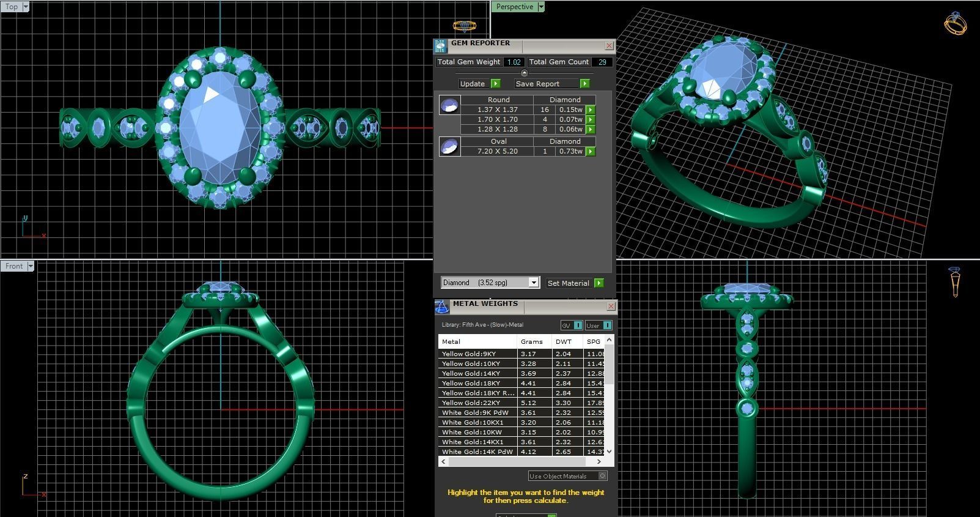
Task: Click the Top viewport label
Action: 12,7
